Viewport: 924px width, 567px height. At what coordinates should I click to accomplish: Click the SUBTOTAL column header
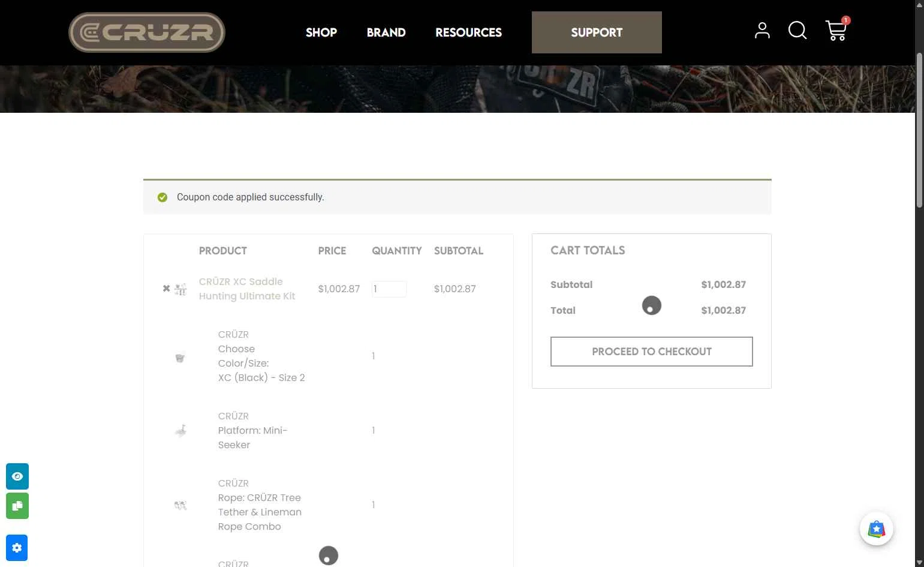tap(459, 251)
